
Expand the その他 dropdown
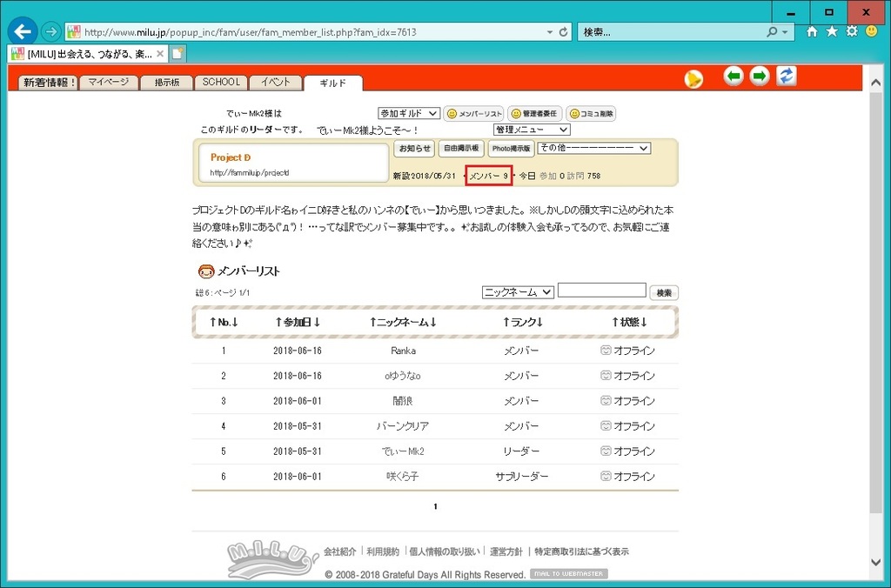tap(593, 148)
